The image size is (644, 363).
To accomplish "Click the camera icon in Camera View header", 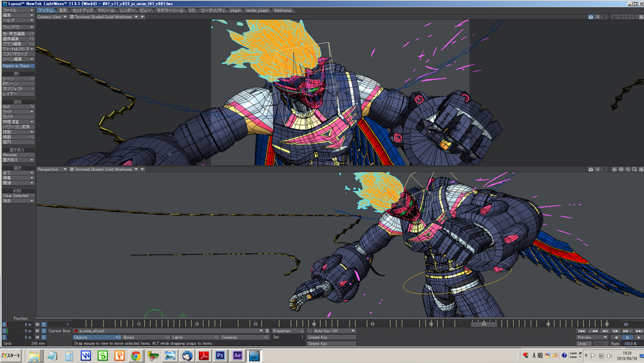I will pos(591,17).
